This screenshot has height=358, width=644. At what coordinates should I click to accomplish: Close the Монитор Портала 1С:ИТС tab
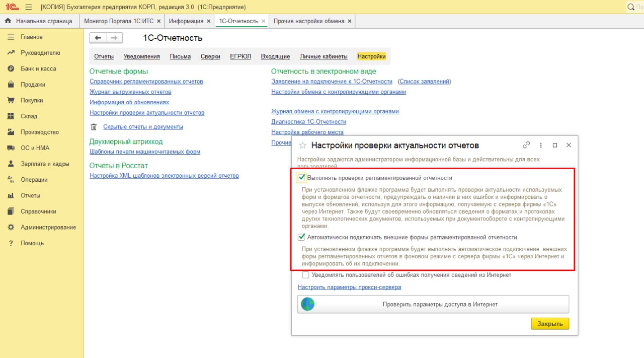159,21
